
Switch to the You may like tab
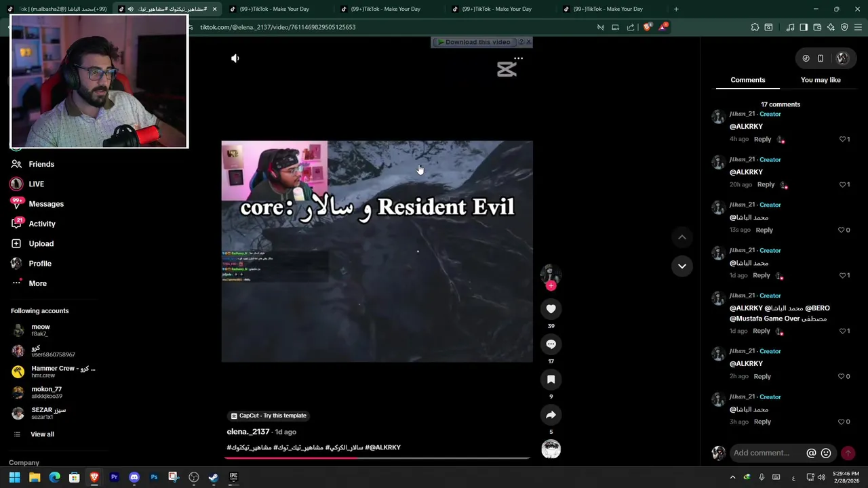coord(821,80)
